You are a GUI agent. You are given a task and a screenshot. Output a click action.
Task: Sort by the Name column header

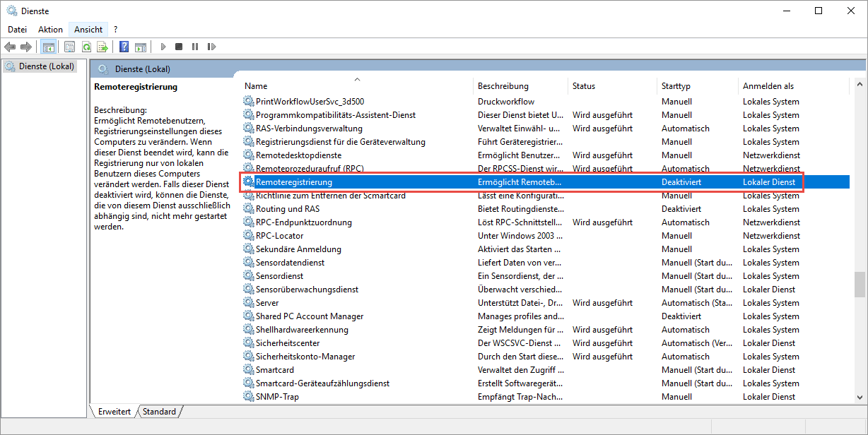coord(256,86)
